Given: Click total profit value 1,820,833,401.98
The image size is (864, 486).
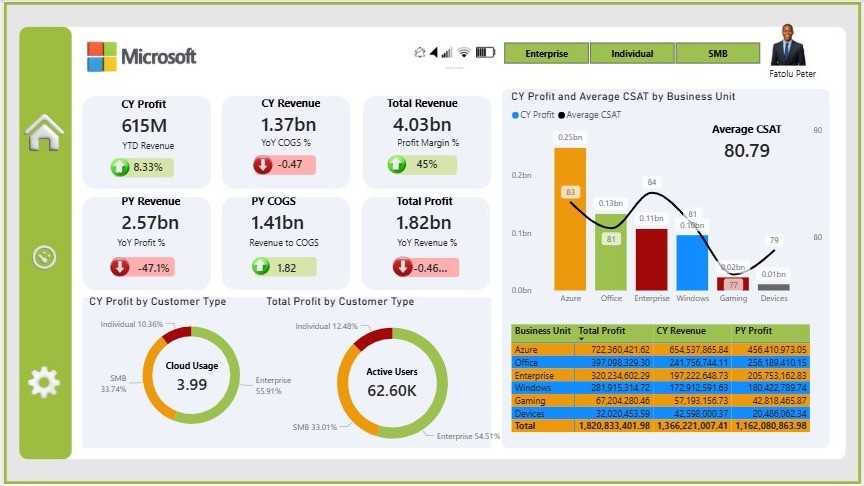Looking at the screenshot, I should (614, 426).
